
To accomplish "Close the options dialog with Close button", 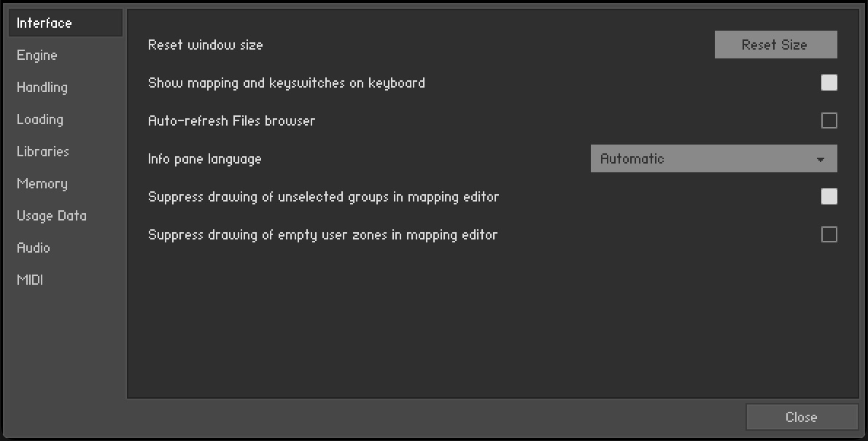I will point(801,417).
